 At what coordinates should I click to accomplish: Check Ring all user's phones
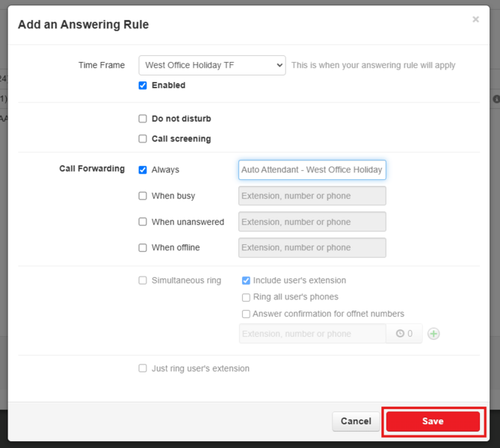pyautogui.click(x=246, y=297)
